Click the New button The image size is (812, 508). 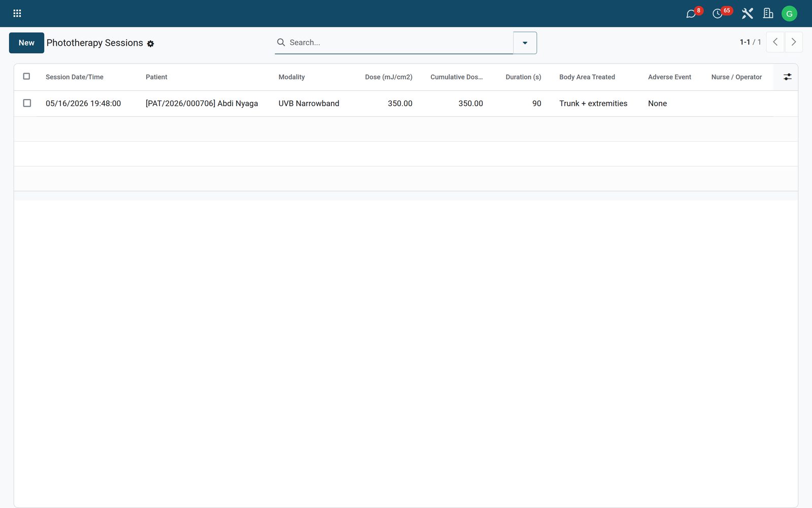pyautogui.click(x=26, y=43)
